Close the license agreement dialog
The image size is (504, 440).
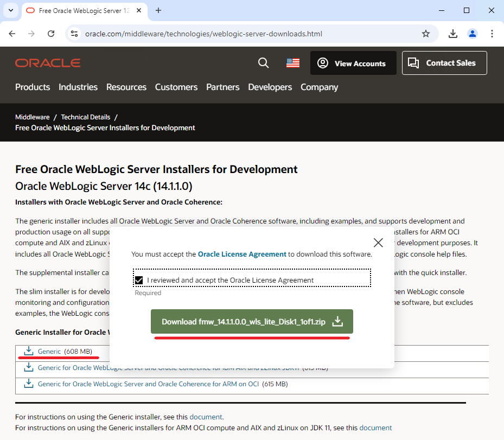point(378,243)
